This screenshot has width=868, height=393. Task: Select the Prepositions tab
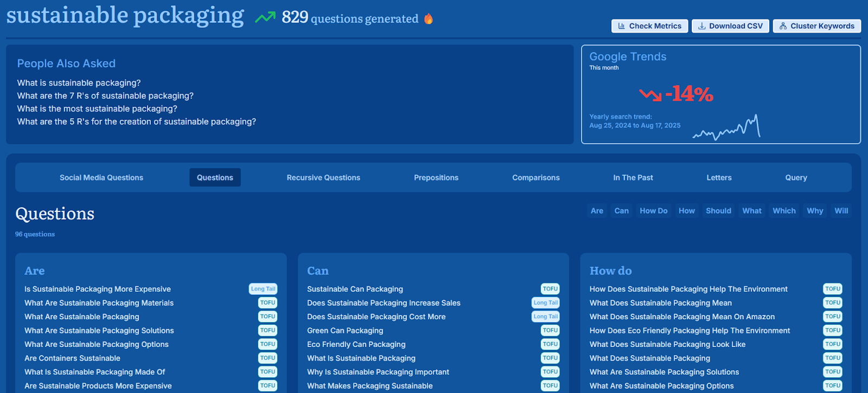(436, 178)
